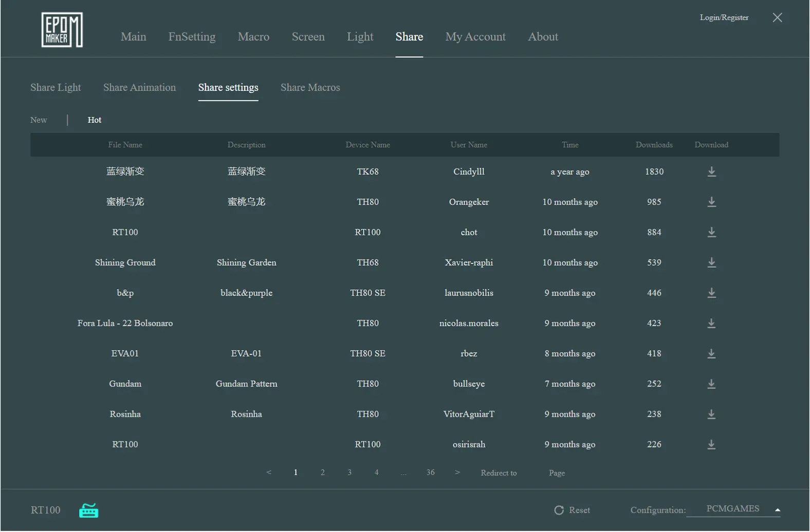Open the Screen tab
810x532 pixels.
point(308,36)
